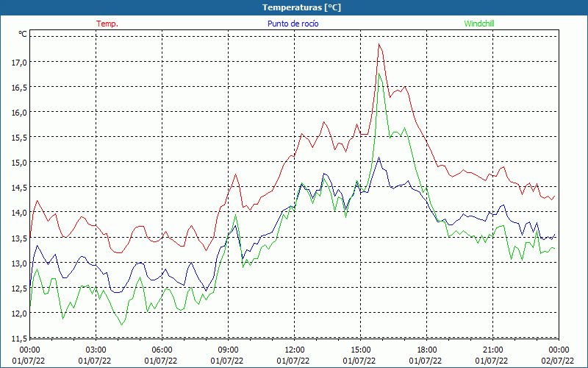This screenshot has width=588, height=368.
Task: Click the red 'Temp.' legend label
Action: tap(107, 24)
